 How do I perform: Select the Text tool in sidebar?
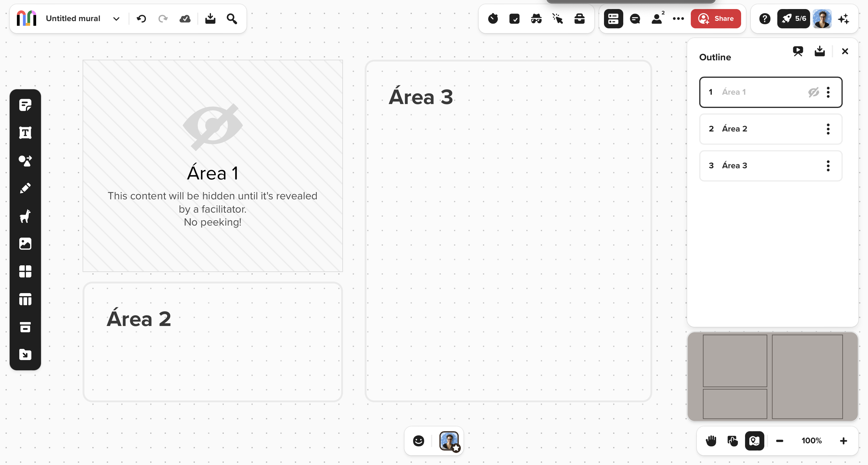coord(25,133)
